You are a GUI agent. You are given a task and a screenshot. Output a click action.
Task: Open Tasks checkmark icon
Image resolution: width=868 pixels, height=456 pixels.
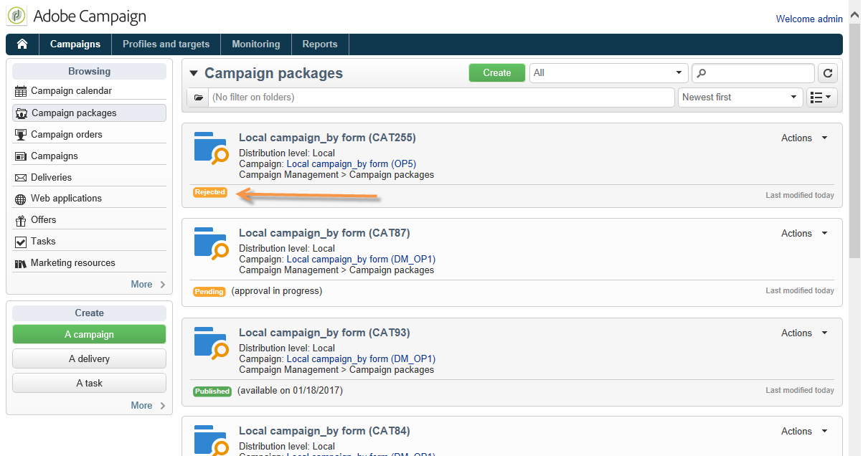tap(20, 242)
